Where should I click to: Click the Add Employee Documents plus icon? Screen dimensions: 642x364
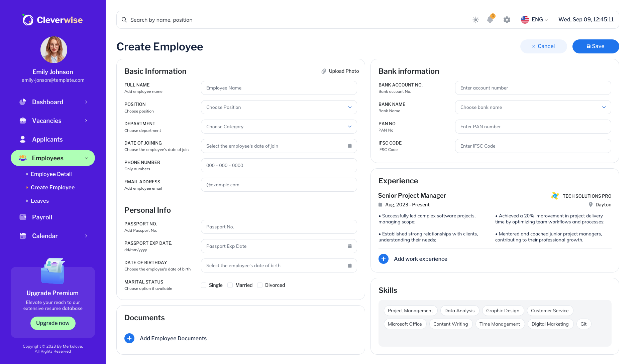click(129, 338)
